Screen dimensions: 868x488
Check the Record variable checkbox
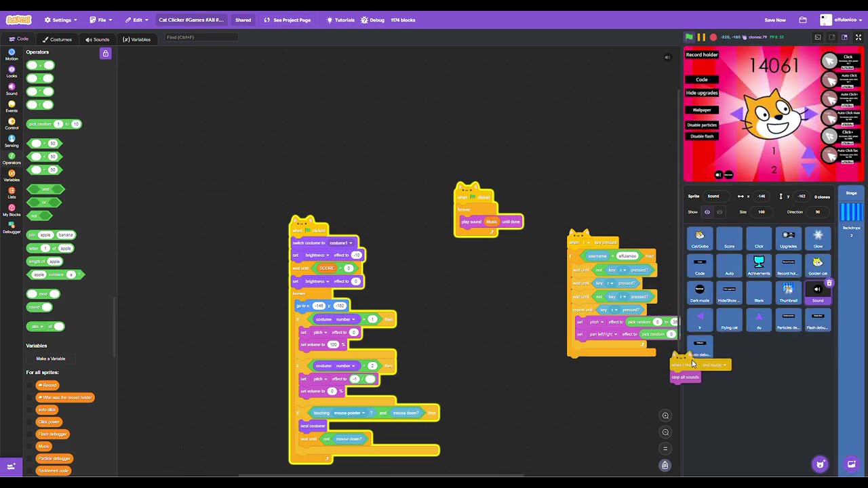coord(30,385)
